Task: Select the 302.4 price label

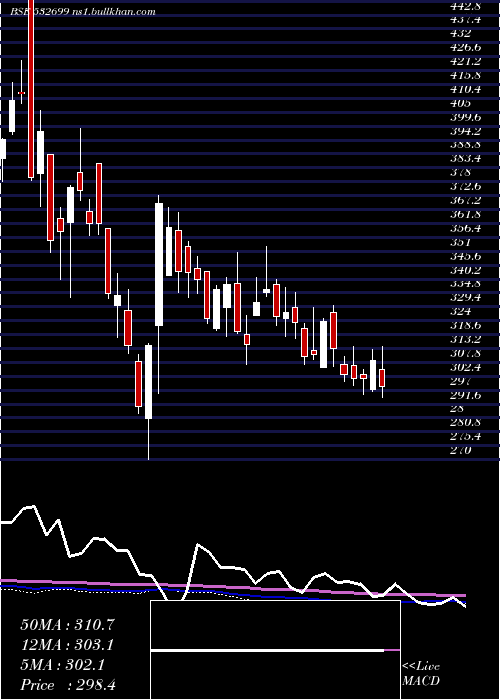Action: click(x=466, y=367)
